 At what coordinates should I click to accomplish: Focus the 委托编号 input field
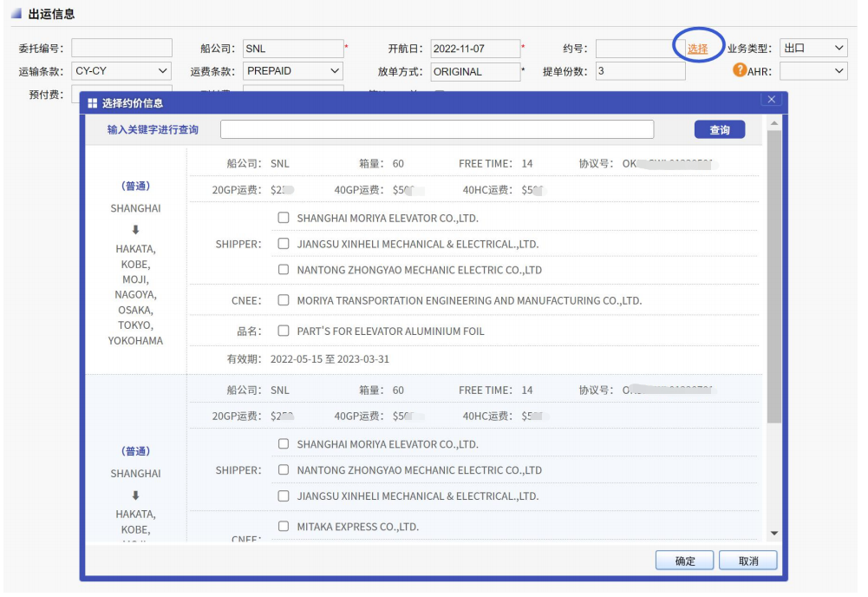coord(121,49)
